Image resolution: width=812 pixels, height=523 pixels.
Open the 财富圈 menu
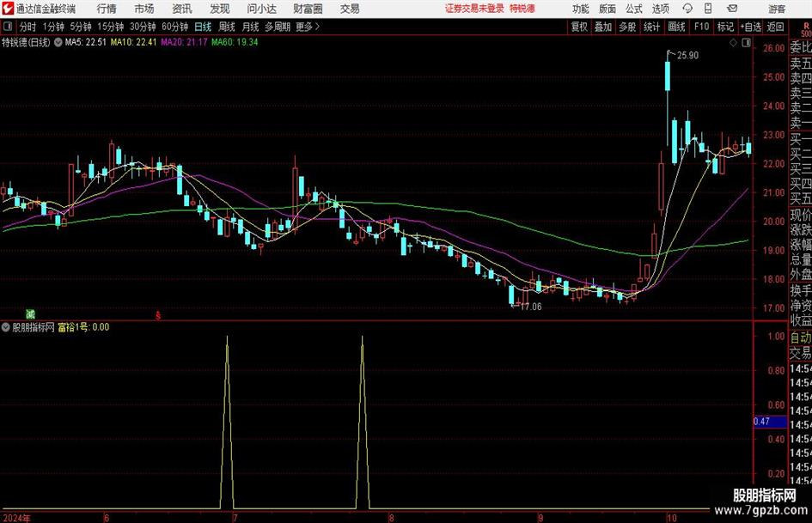308,9
